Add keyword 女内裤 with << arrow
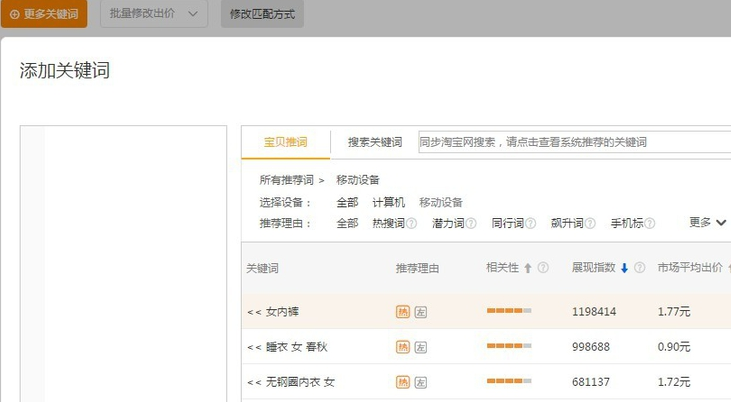Image resolution: width=731 pixels, height=402 pixels. coord(254,312)
